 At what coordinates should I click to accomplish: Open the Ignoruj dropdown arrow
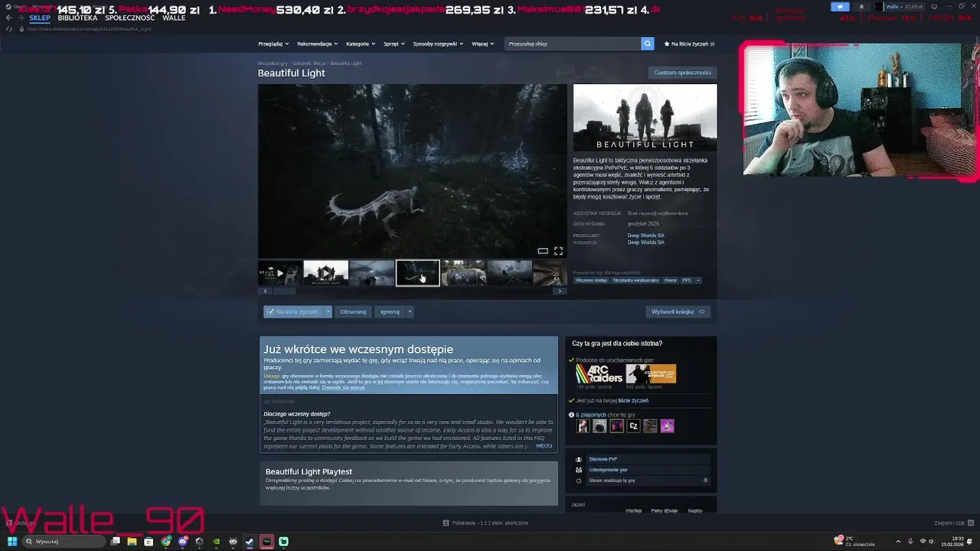pyautogui.click(x=410, y=311)
